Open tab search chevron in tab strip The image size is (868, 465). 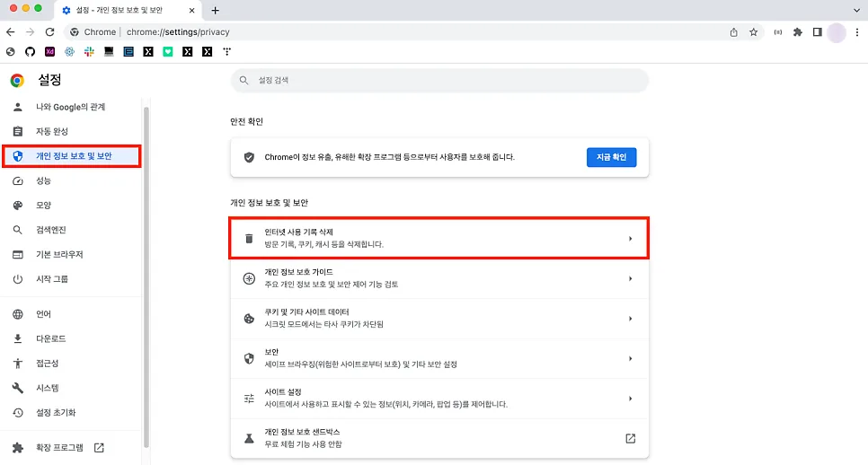[x=856, y=10]
